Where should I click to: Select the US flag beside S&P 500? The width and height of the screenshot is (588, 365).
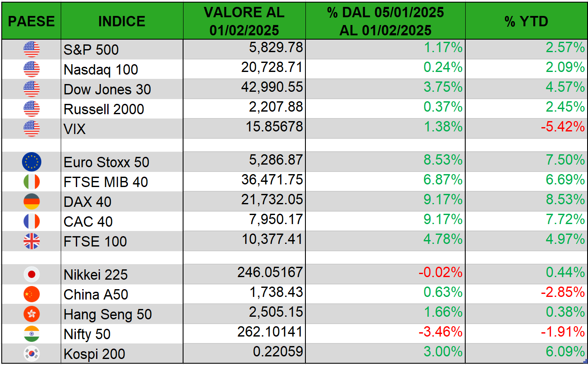(31, 50)
